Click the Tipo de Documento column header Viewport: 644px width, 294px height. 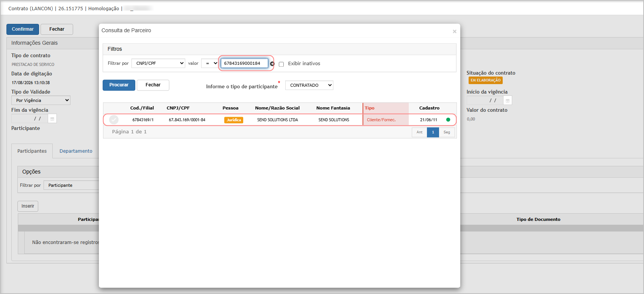[538, 219]
